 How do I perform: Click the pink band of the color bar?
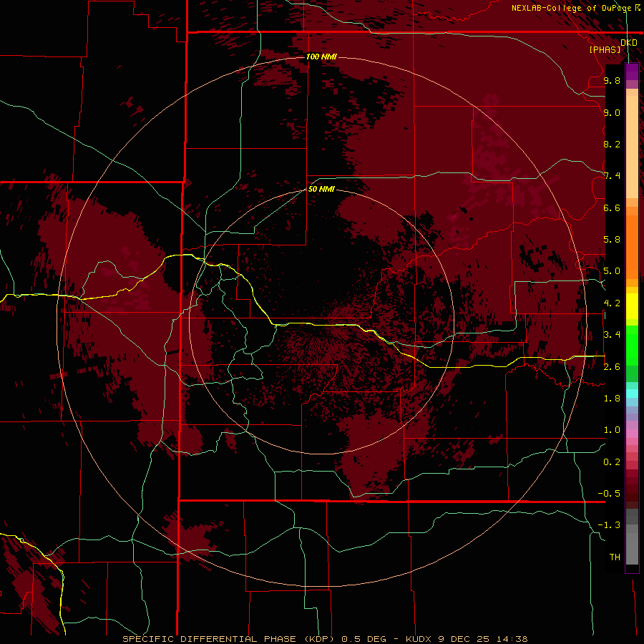pyautogui.click(x=632, y=434)
